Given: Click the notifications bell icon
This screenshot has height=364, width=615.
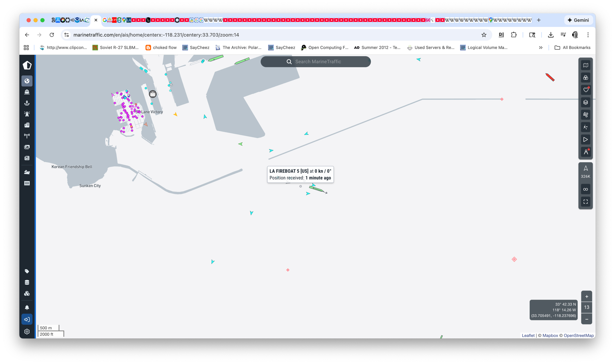Looking at the screenshot, I should point(27,307).
